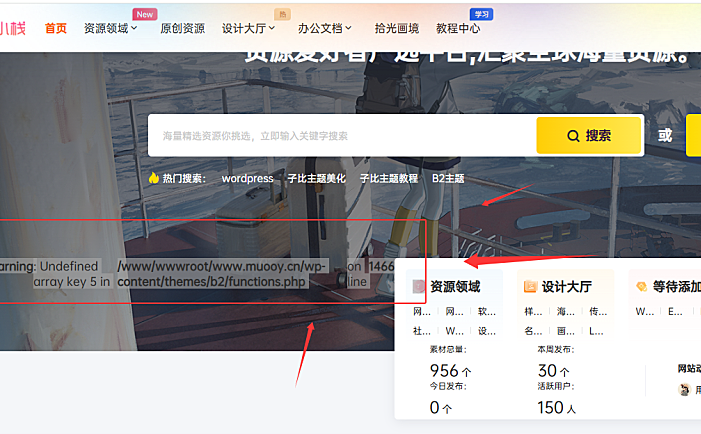
Task: Open the 名… link in 设计大厅 card
Action: coord(533,331)
